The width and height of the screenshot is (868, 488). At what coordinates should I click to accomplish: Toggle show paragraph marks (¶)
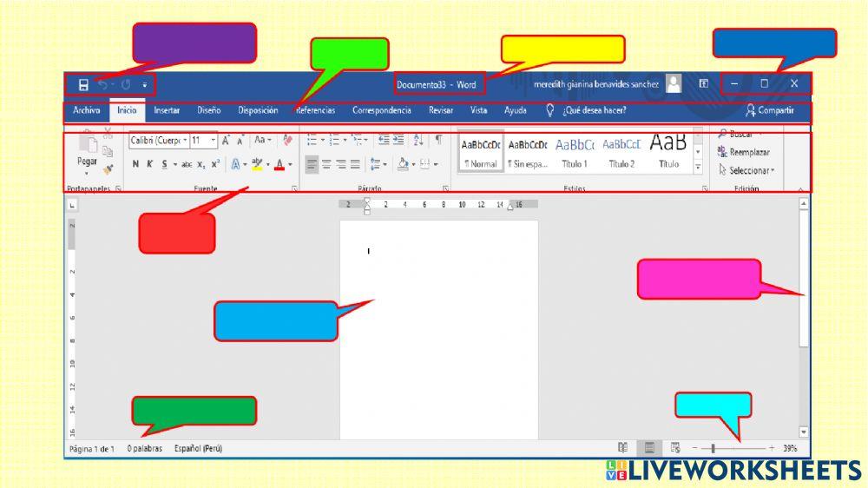(x=438, y=140)
